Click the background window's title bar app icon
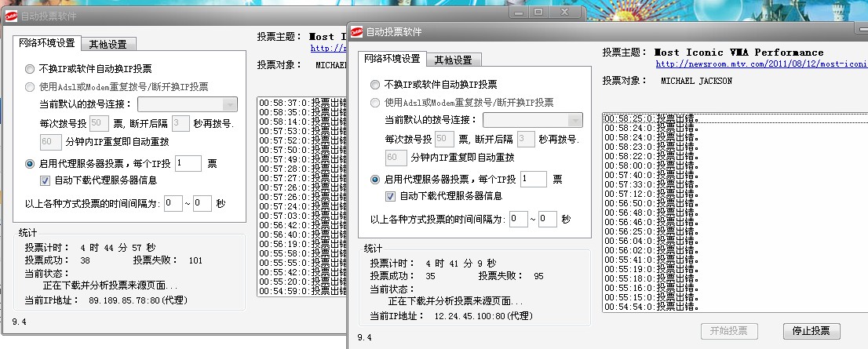The width and height of the screenshot is (868, 349). [9, 14]
